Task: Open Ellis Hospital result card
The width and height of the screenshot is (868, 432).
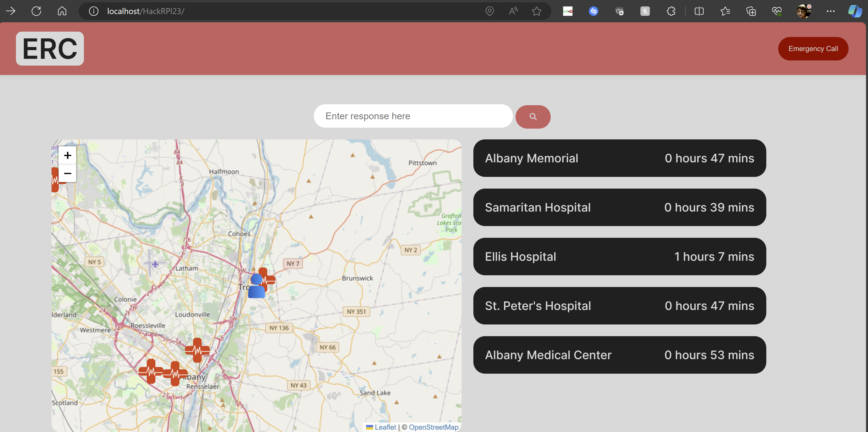Action: tap(619, 257)
